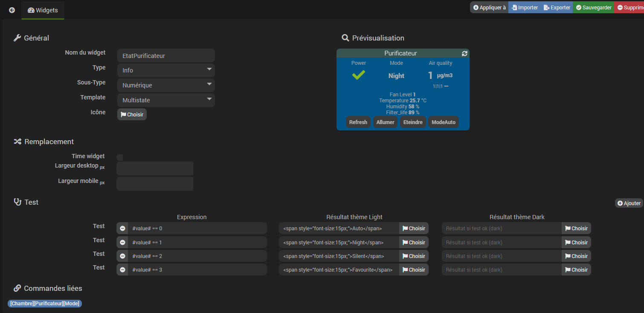Open the Template Multistate dropdown
Screen dimensions: 644x313
click(x=166, y=100)
